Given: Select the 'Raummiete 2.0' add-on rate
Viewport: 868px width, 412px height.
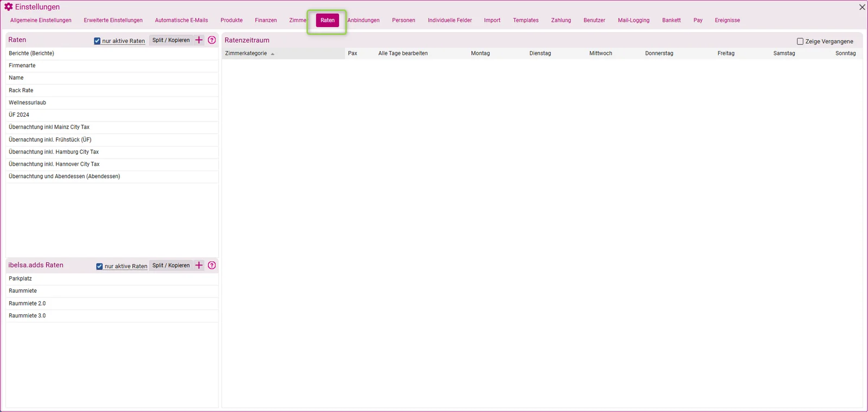Looking at the screenshot, I should click(112, 303).
